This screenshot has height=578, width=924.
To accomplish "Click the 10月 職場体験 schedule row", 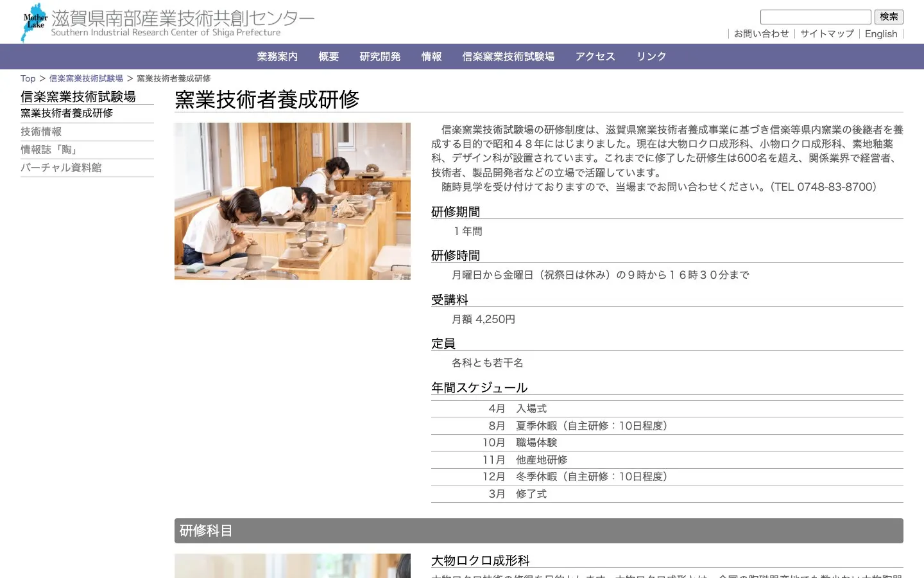I will click(x=667, y=442).
